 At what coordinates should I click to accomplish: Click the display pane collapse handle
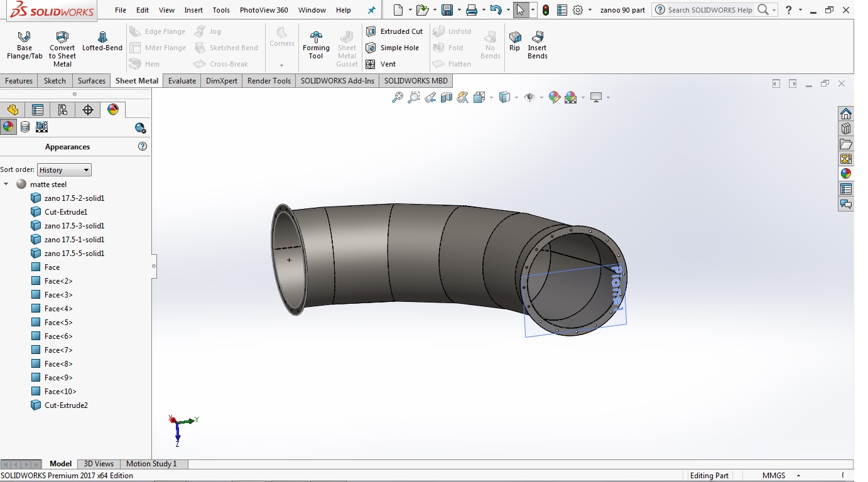pyautogui.click(x=154, y=266)
